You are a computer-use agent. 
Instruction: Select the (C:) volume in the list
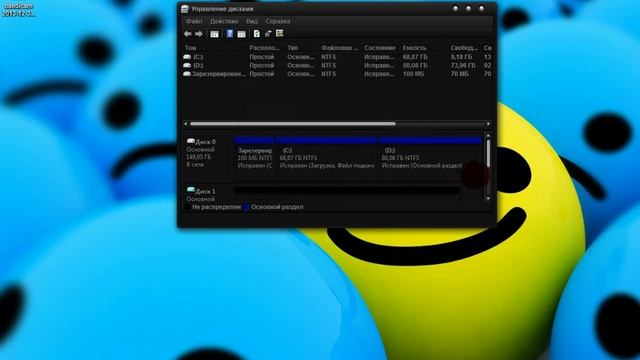198,57
